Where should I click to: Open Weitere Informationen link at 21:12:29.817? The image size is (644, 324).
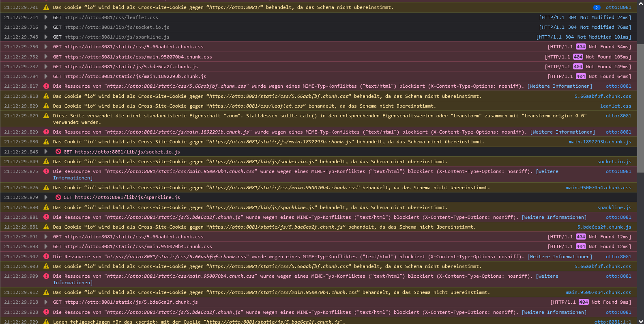tap(560, 86)
